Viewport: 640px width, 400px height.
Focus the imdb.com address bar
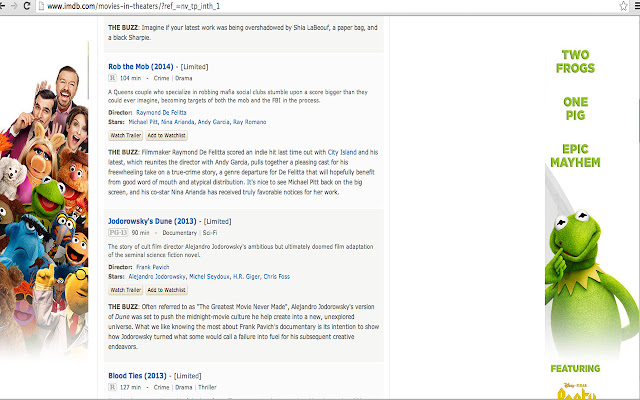[x=327, y=6]
